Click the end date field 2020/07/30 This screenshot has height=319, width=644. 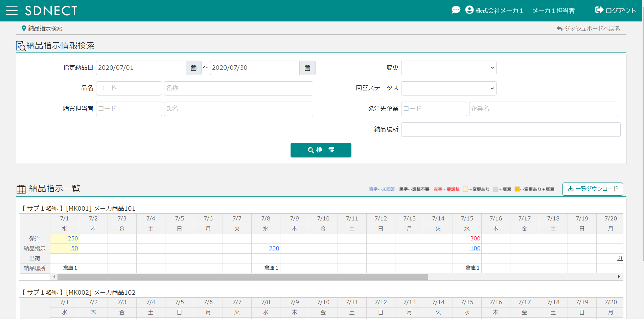coord(255,68)
